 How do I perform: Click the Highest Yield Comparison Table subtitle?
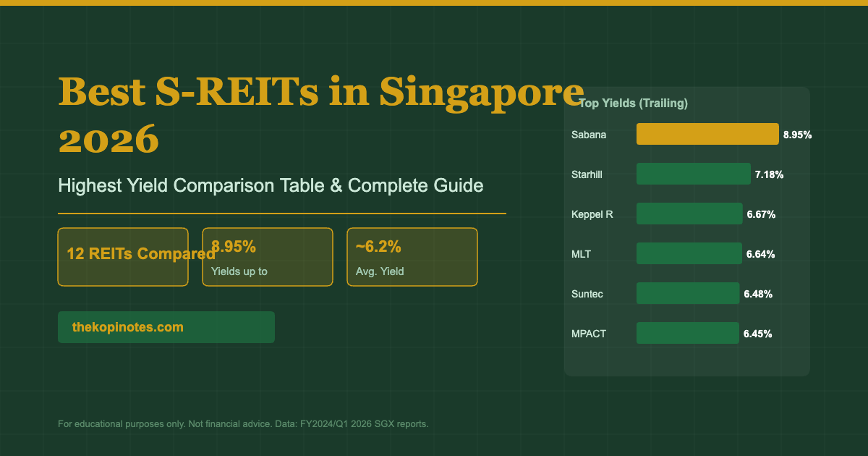(271, 186)
